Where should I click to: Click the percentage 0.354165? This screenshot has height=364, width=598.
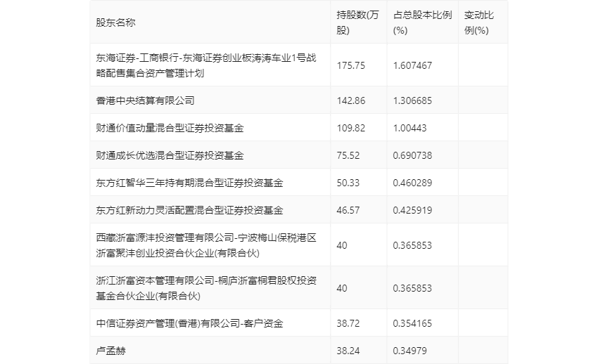coord(412,323)
